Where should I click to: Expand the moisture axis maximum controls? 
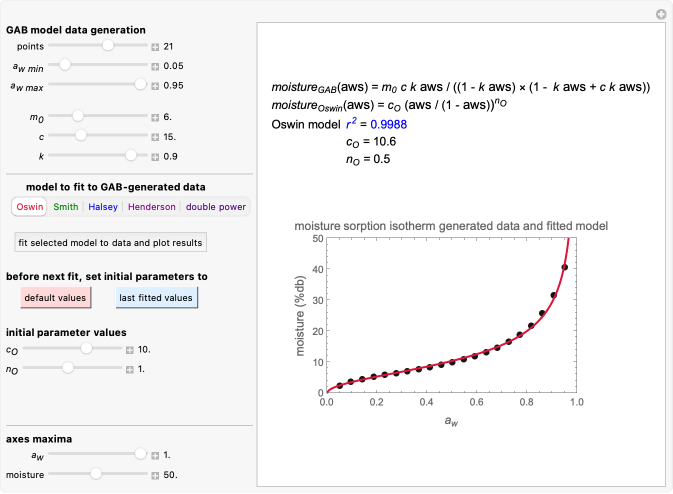coord(155,474)
